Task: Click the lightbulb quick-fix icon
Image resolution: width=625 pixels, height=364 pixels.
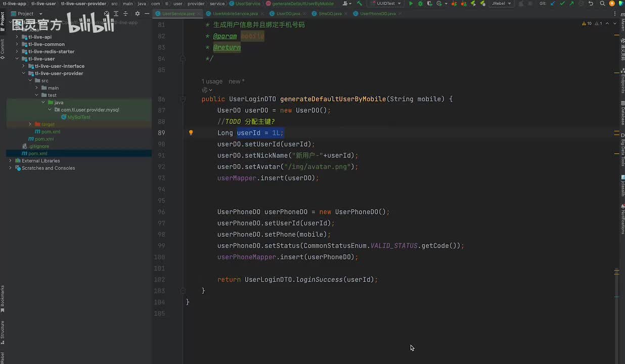Action: point(191,133)
